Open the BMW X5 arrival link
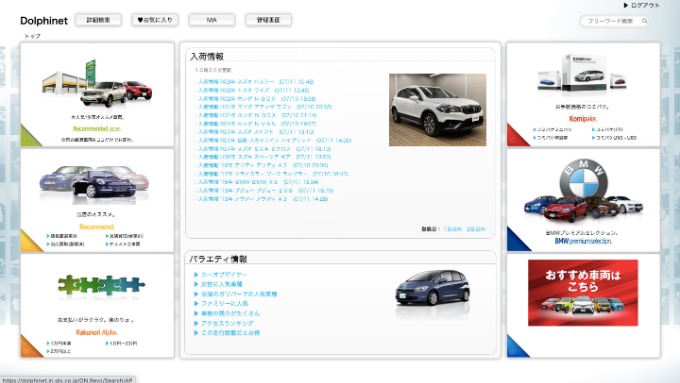The image size is (680, 383). coord(257,182)
